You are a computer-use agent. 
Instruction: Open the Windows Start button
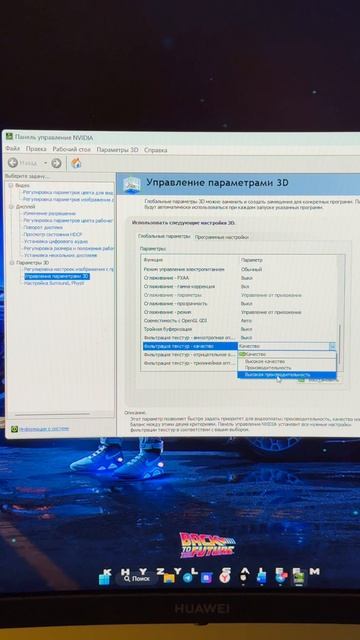click(104, 578)
